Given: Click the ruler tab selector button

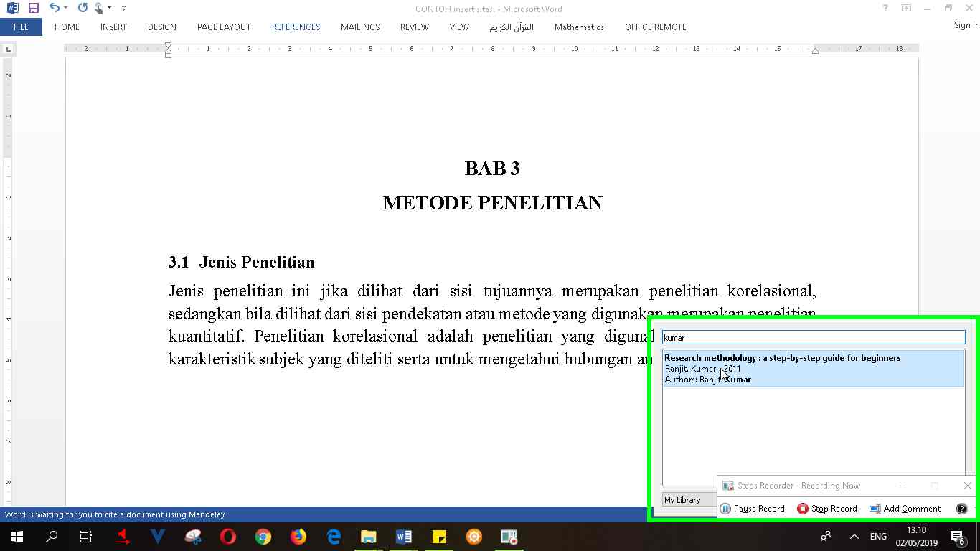Looking at the screenshot, I should coord(9,49).
